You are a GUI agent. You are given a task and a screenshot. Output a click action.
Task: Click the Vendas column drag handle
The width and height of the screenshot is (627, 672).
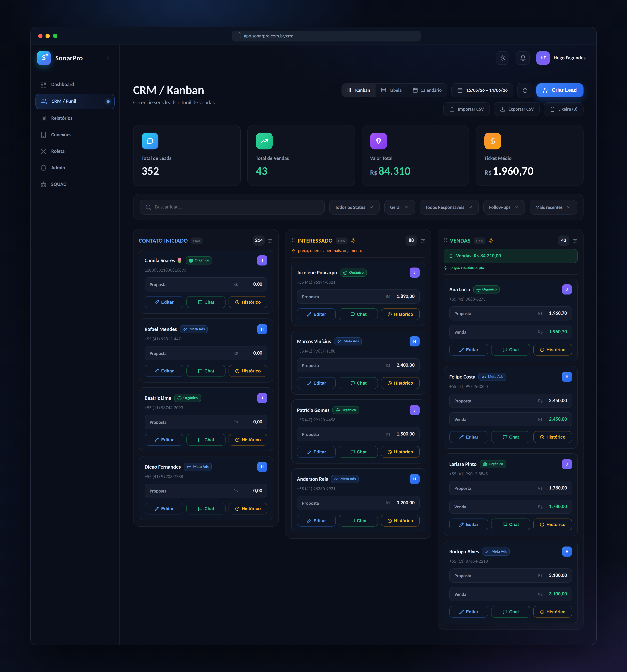(446, 240)
